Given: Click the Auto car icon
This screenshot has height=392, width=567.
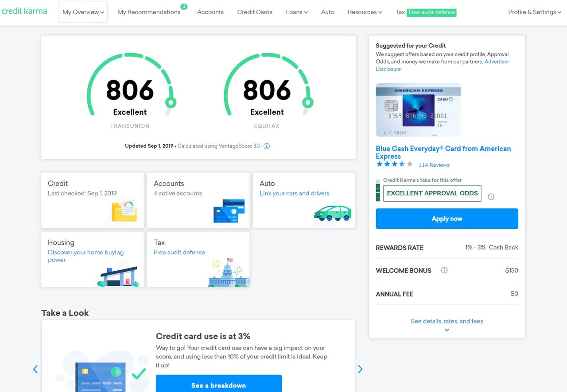Looking at the screenshot, I should [x=332, y=213].
